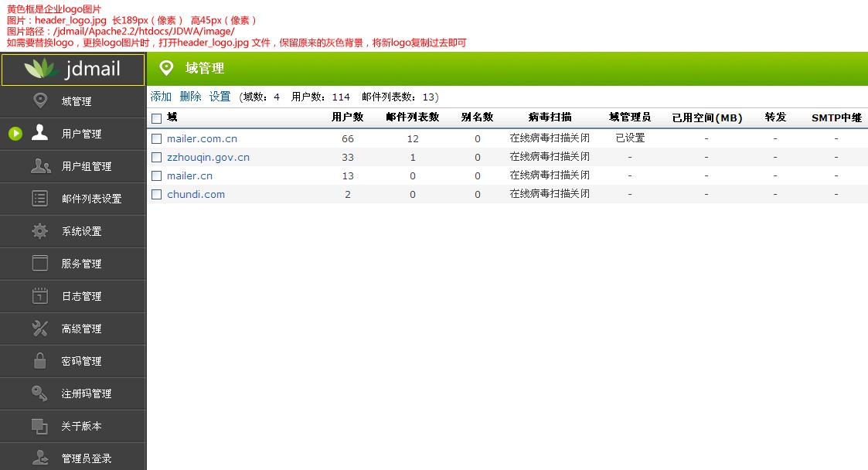The image size is (868, 470).
Task: Click the 日志管理 calendar icon
Action: tap(40, 295)
